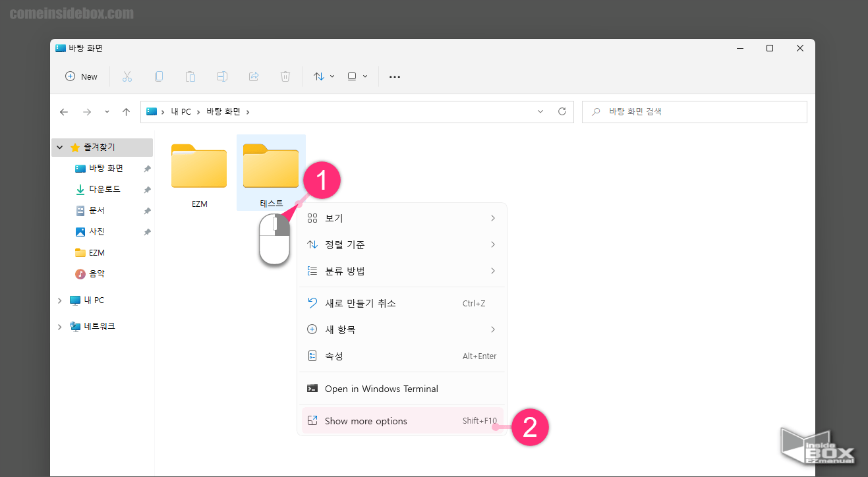Click the Copy icon in toolbar
The width and height of the screenshot is (868, 477).
pos(159,76)
